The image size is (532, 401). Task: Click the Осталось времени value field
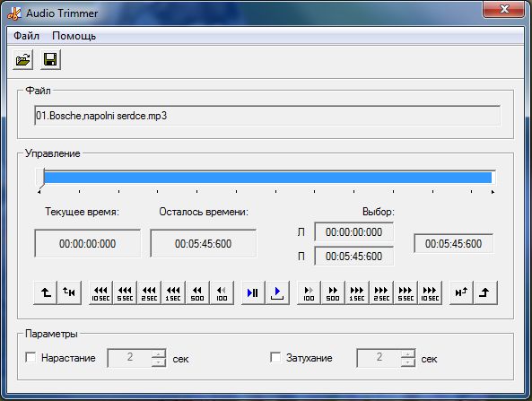pyautogui.click(x=204, y=244)
